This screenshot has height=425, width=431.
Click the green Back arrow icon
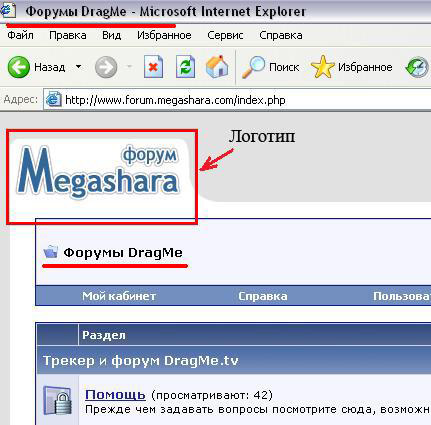click(19, 67)
